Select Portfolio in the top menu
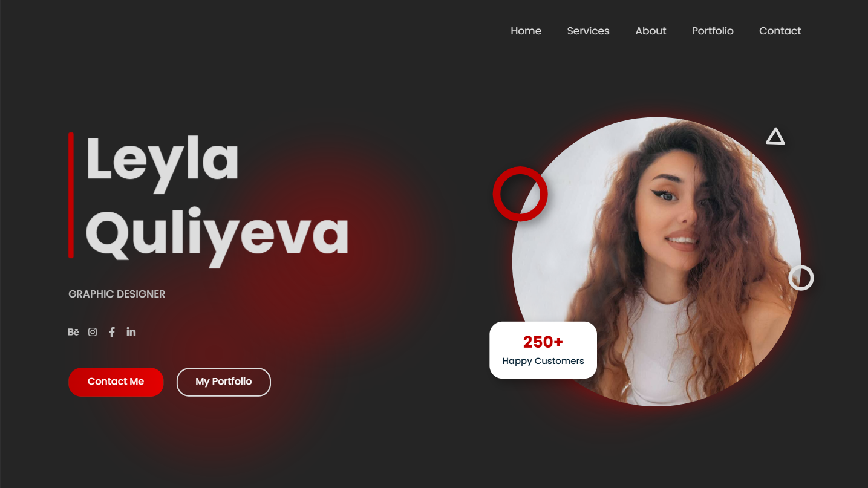The height and width of the screenshot is (488, 868). pos(713,31)
